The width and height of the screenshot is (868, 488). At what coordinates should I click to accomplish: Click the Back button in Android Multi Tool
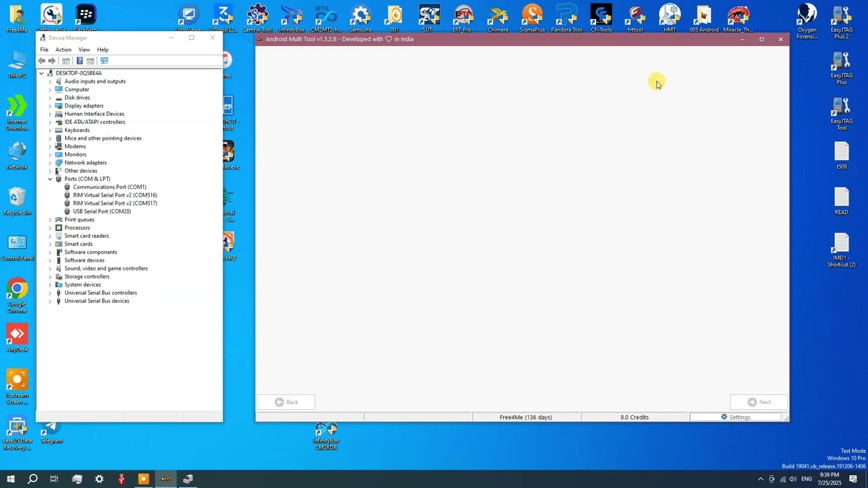click(x=285, y=402)
